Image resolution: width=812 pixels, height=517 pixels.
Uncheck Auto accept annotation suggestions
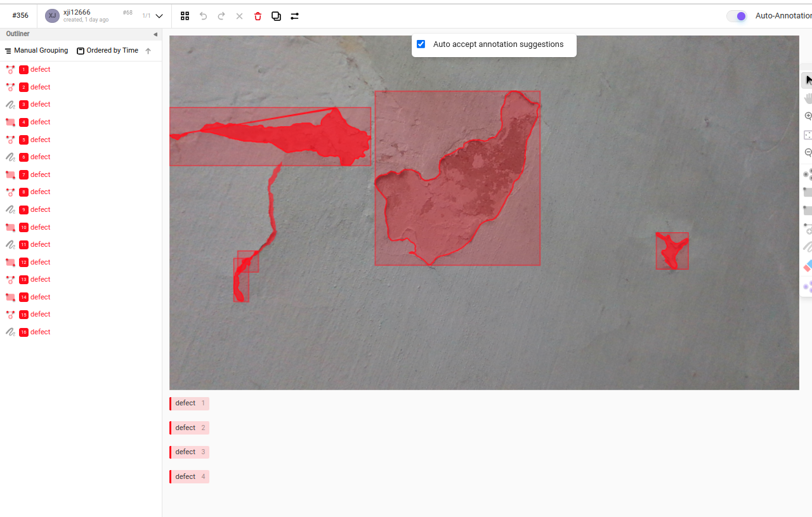point(421,44)
